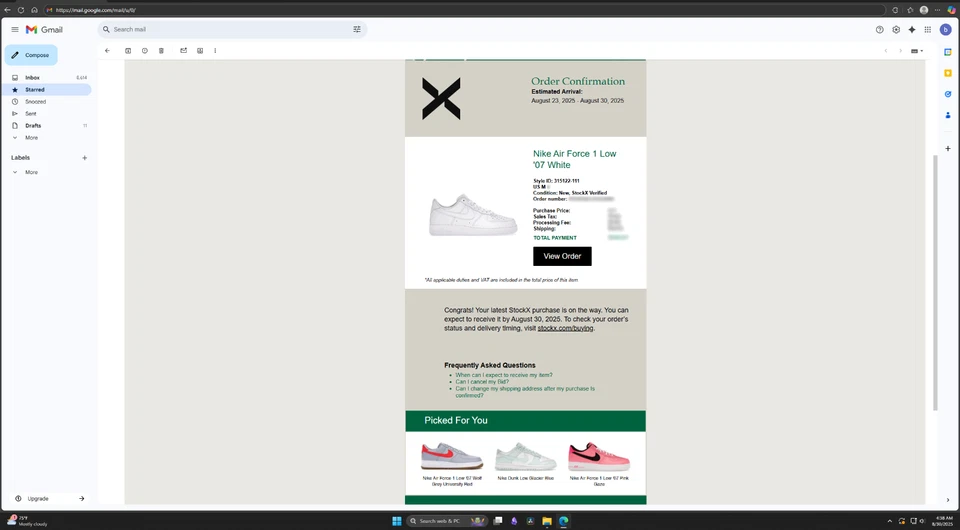The image size is (960, 530).
Task: Open the Gemini sparkle assistant
Action: [912, 29]
